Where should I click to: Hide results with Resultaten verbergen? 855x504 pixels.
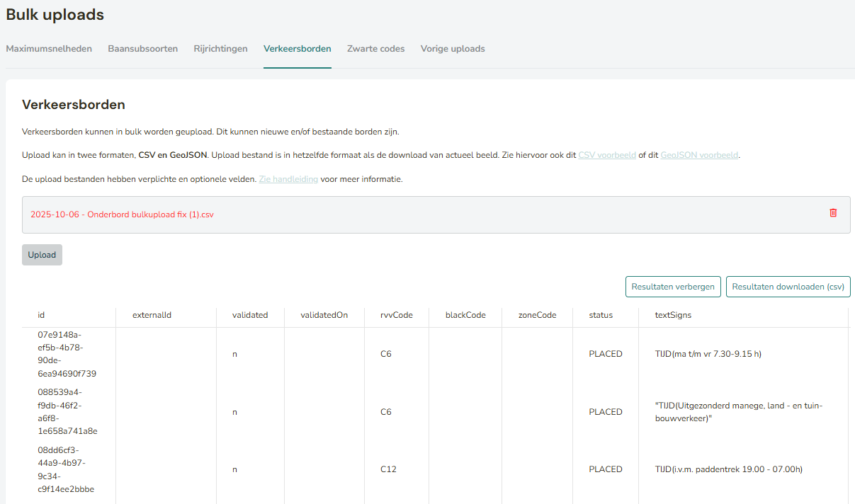[x=672, y=287]
